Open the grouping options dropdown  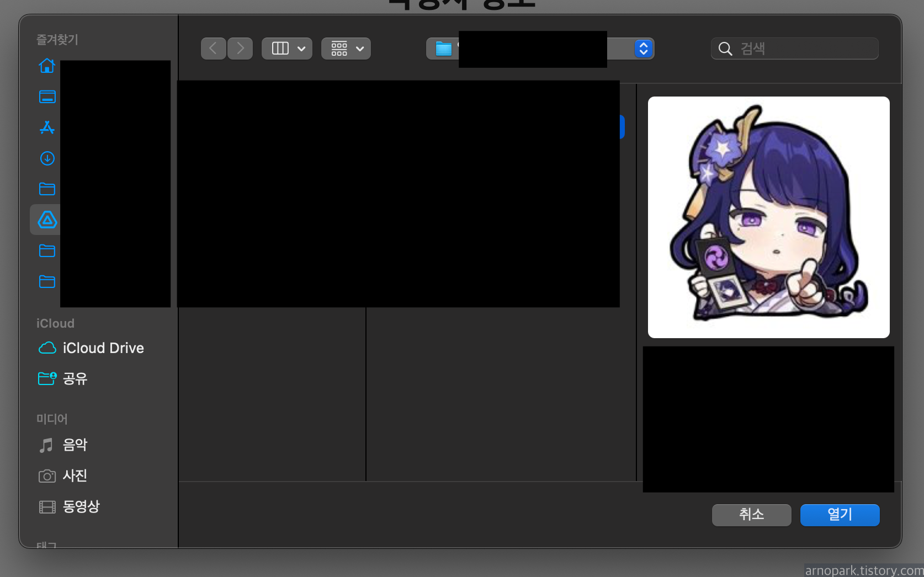(346, 49)
